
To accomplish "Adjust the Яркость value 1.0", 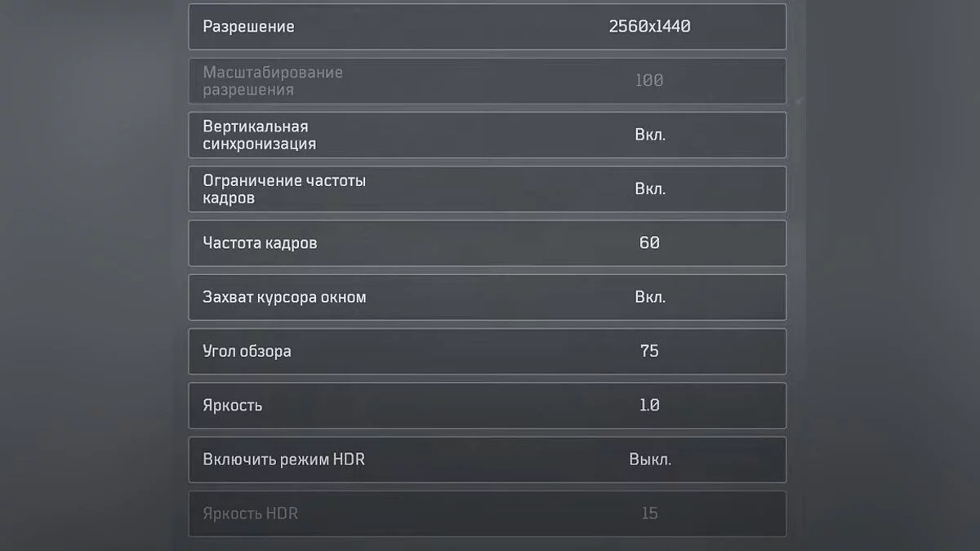I will [x=649, y=405].
